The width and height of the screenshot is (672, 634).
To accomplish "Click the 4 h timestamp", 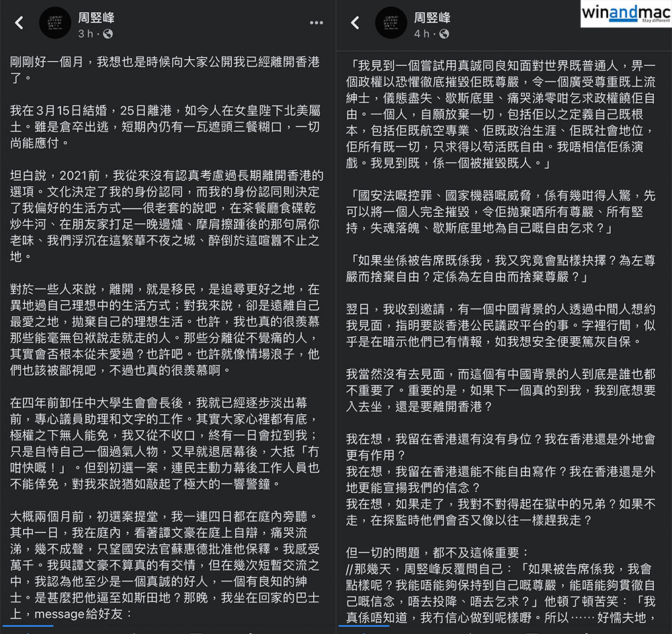I will (x=421, y=34).
